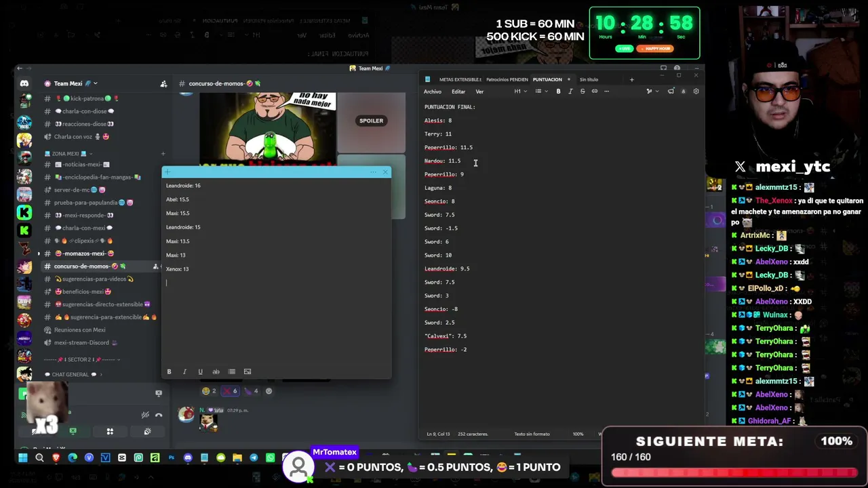The image size is (868, 488).
Task: Open Telegram from the taskbar
Action: click(x=254, y=457)
